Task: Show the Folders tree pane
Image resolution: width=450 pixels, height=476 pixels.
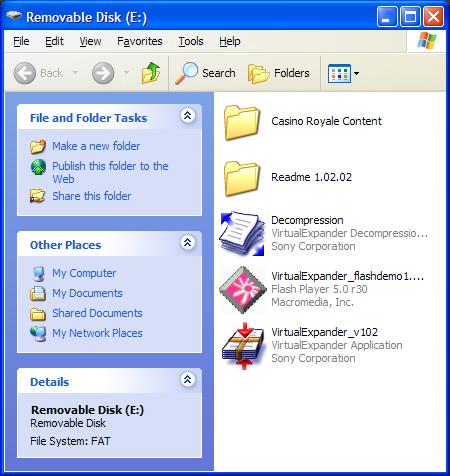Action: pos(279,73)
